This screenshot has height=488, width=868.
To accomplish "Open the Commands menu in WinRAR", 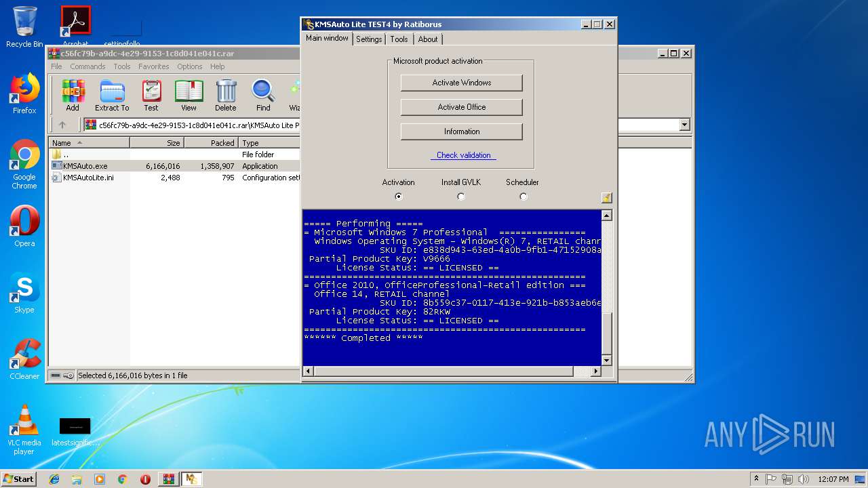I will point(87,66).
